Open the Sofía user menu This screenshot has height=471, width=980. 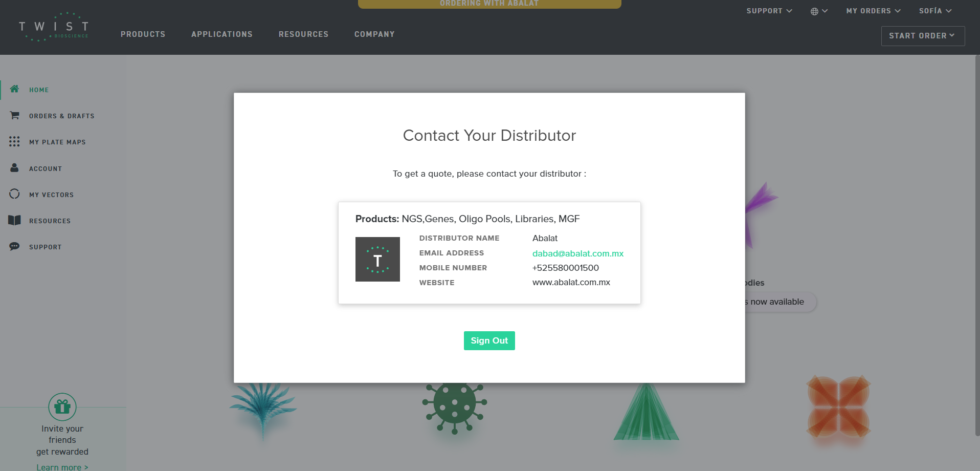[935, 11]
